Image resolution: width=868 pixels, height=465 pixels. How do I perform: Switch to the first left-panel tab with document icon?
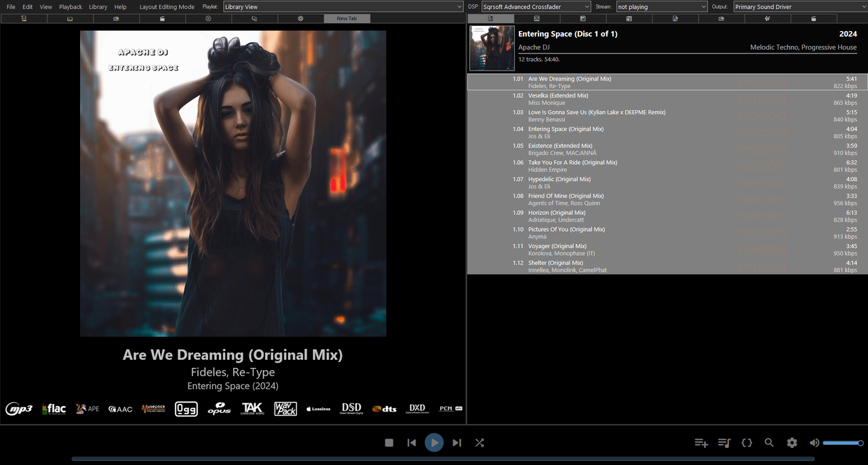click(24, 18)
